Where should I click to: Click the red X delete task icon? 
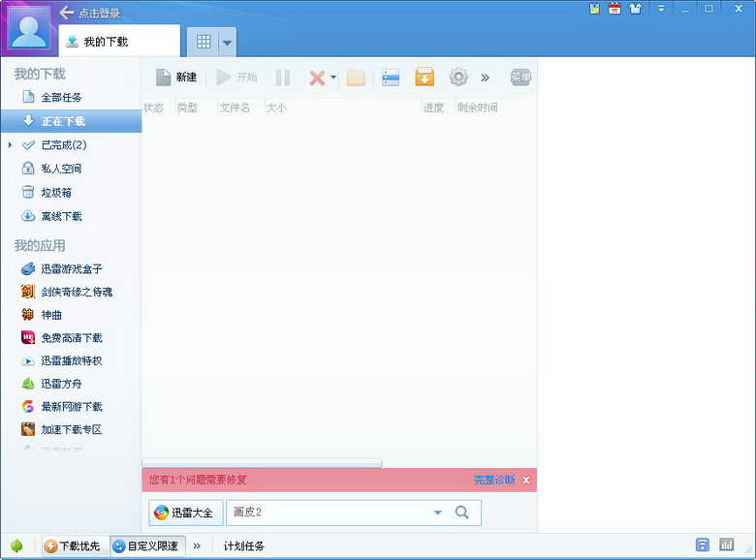316,78
